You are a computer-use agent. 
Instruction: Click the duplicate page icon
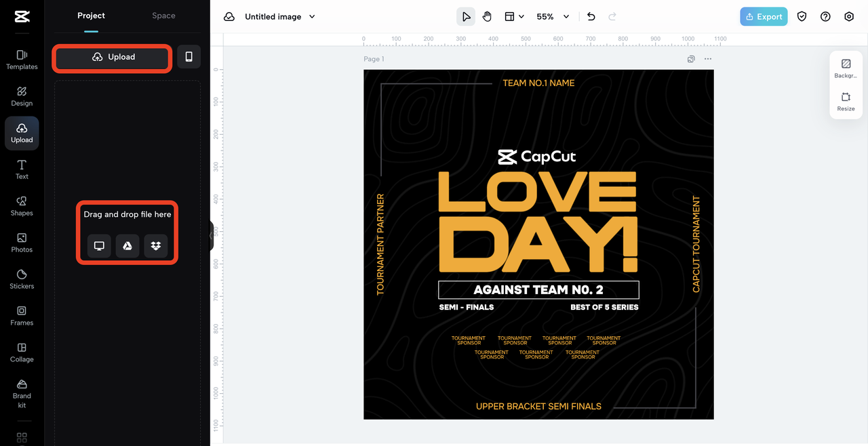tap(691, 59)
